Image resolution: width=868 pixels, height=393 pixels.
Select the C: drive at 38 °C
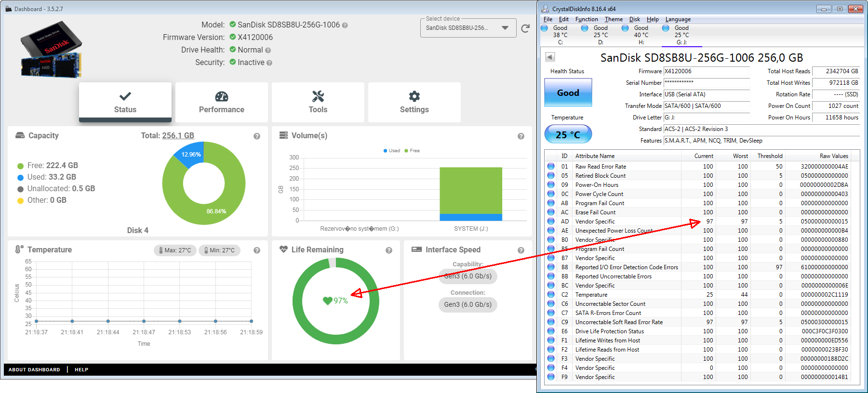coord(560,35)
